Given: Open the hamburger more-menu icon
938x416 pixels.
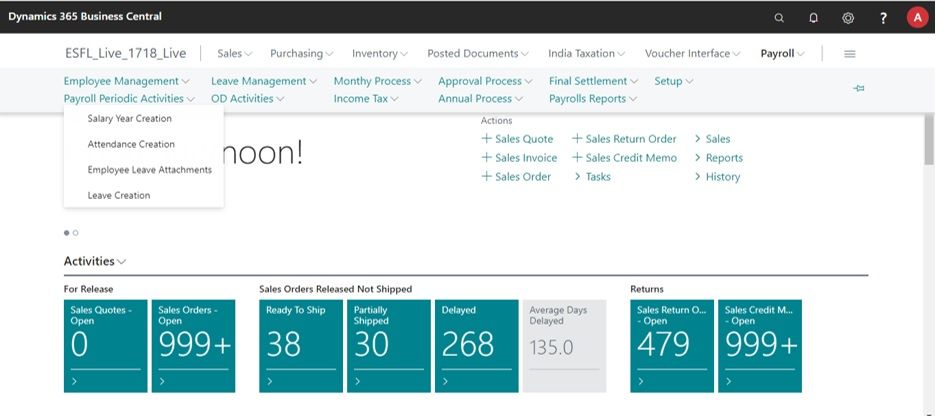Looking at the screenshot, I should 849,54.
